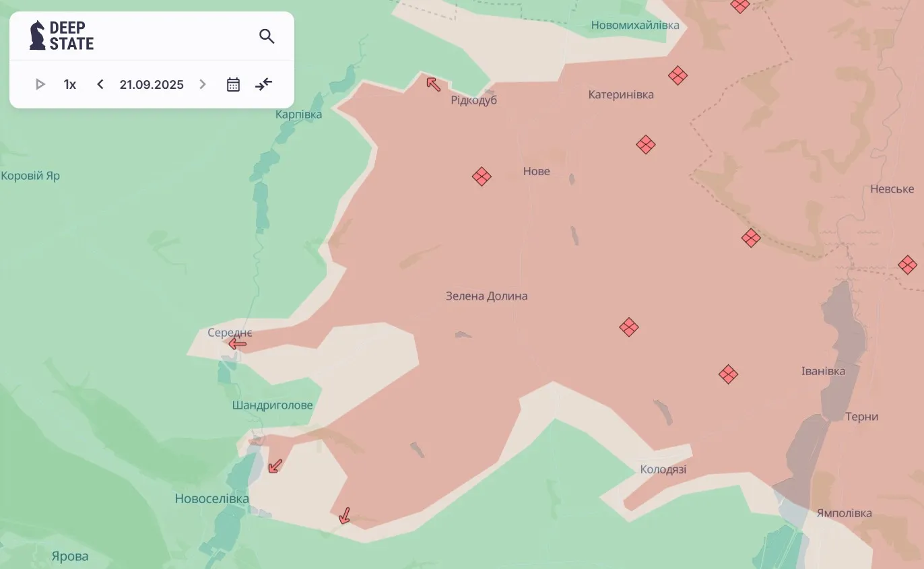924x569 pixels.
Task: Click the Новомихайлівка settlement label
Action: 634,26
